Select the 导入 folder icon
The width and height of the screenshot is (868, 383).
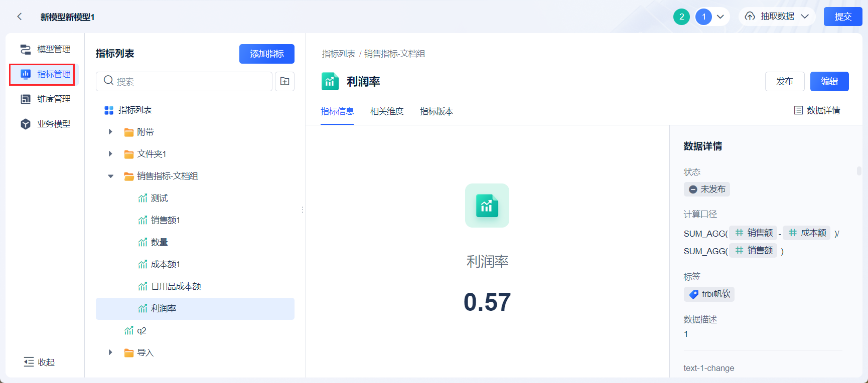[129, 353]
